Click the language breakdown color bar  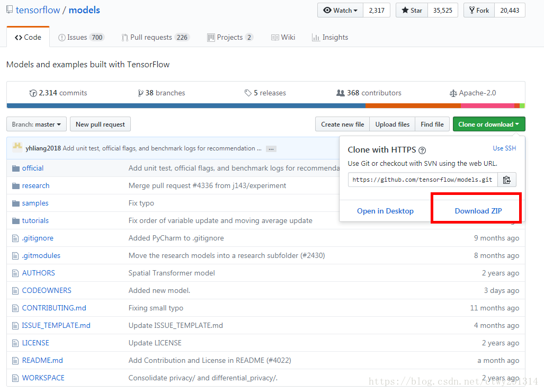click(266, 105)
